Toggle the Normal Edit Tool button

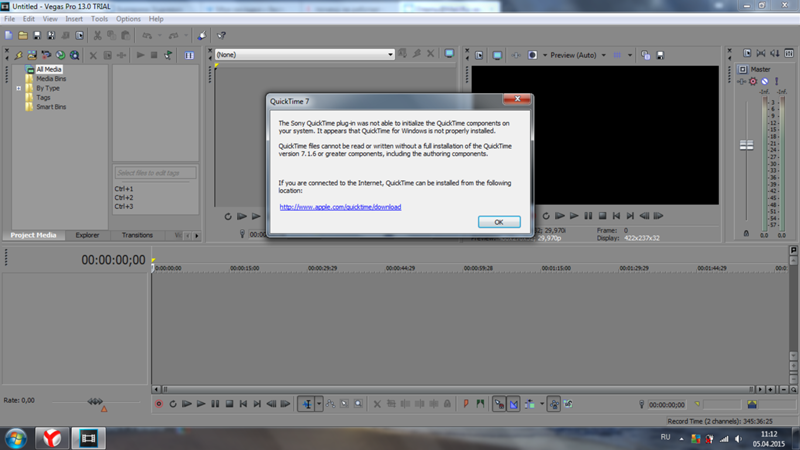pos(307,404)
